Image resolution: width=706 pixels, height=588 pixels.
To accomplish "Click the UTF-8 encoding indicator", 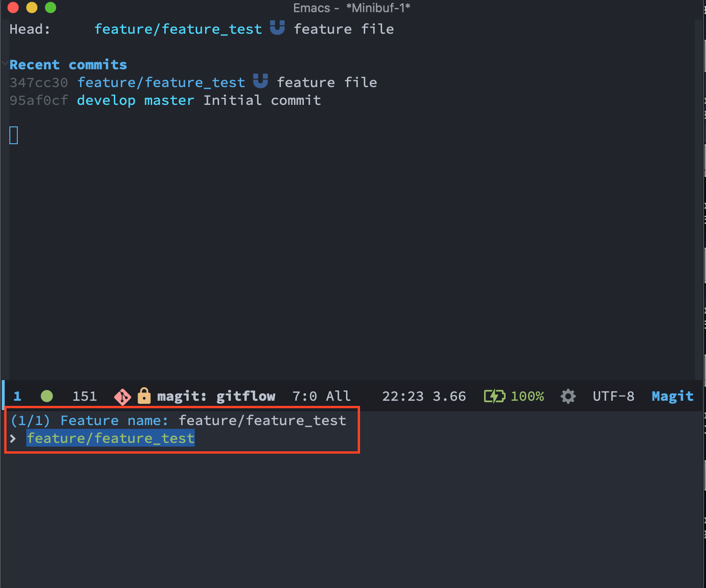I will tap(613, 397).
